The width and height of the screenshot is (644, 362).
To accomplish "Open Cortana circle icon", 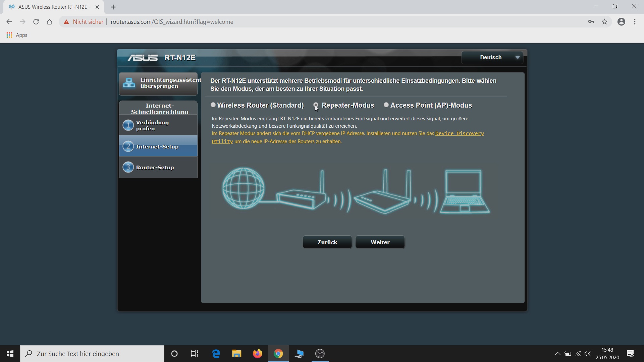I will pyautogui.click(x=174, y=354).
